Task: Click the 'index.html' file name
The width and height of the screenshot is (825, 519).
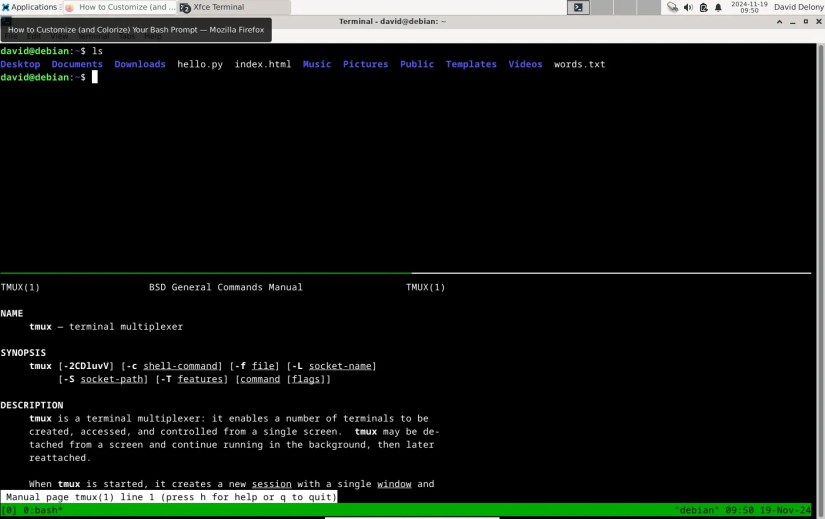Action: (x=263, y=64)
